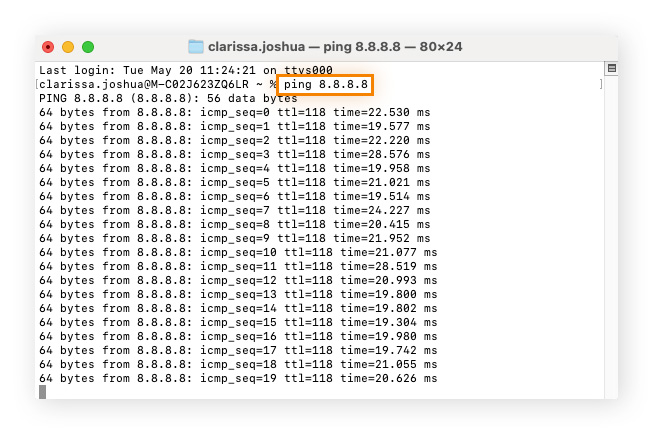Viewport: 653px width, 434px height.
Task: Click the line with time=28.519 ms
Action: pyautogui.click(x=238, y=266)
